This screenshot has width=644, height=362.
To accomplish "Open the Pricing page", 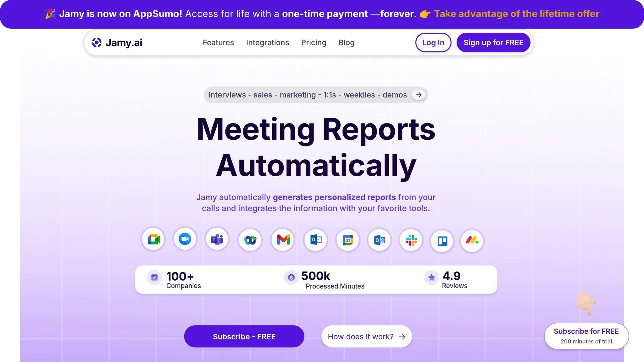I will (314, 43).
